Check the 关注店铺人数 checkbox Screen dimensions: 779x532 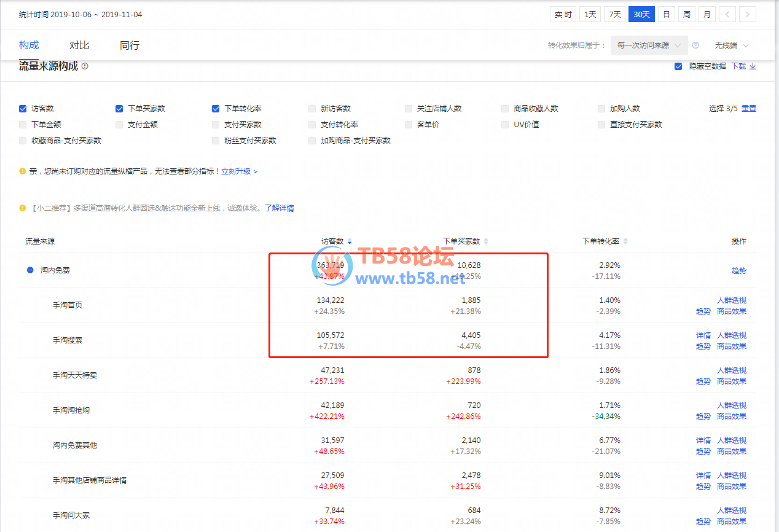click(409, 109)
